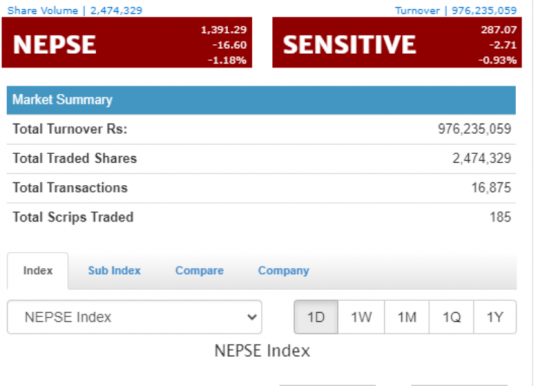
Task: Click the NEPSE change -16.60
Action: pos(229,45)
